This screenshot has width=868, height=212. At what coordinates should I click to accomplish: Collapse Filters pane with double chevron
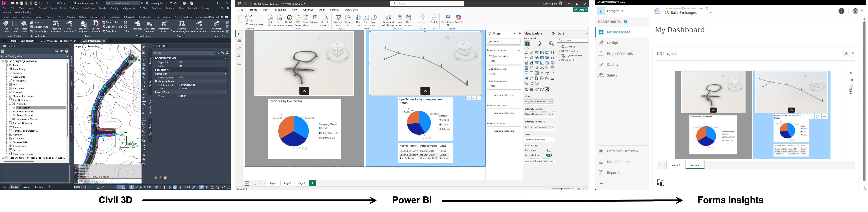[x=520, y=33]
